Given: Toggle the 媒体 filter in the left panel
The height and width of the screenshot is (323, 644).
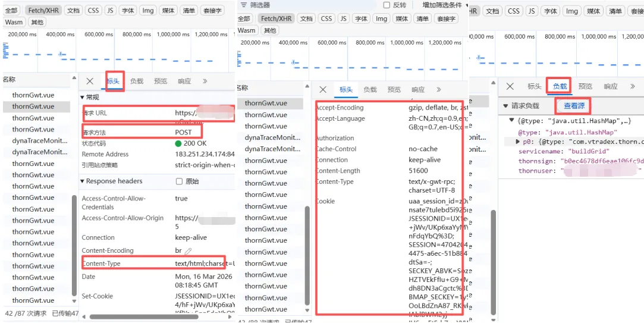Looking at the screenshot, I should tap(168, 11).
